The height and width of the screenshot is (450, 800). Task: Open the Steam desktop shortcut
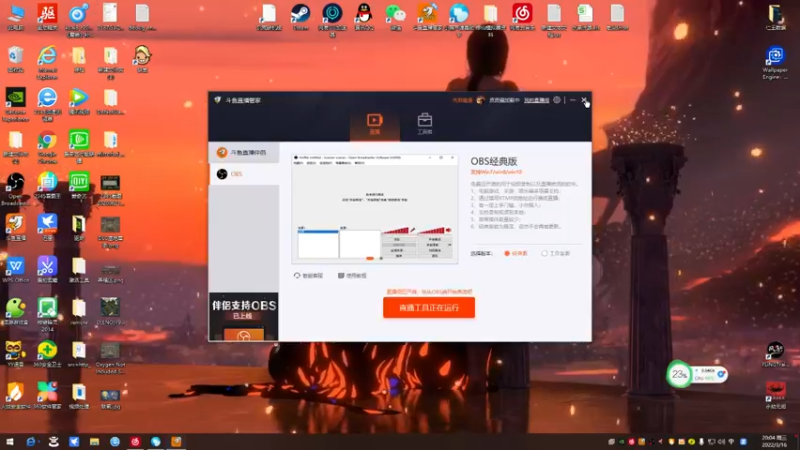tap(301, 17)
